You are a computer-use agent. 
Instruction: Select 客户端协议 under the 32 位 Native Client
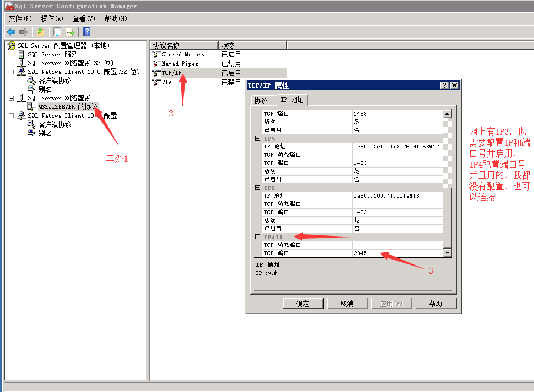point(55,80)
